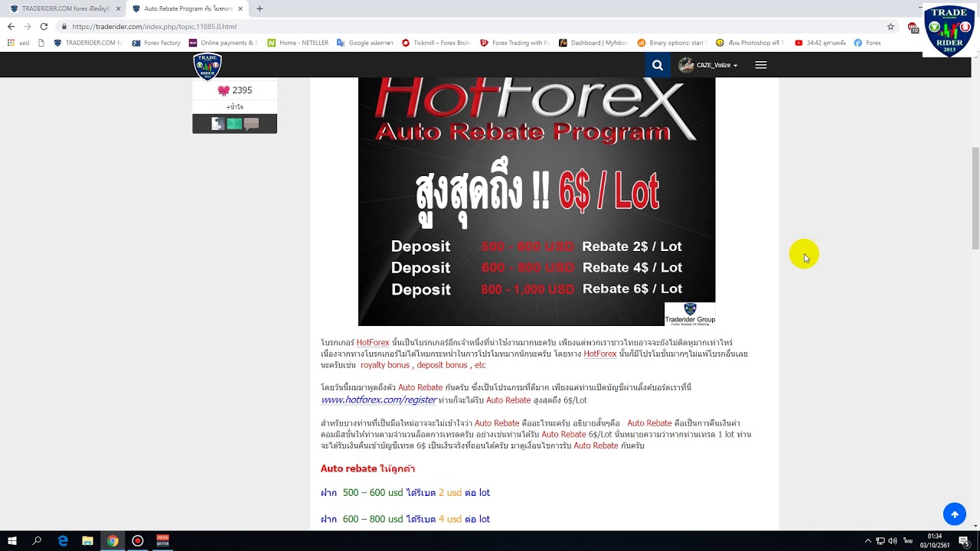The height and width of the screenshot is (551, 980).
Task: Click the HotForex rebate banner image
Action: coord(537,201)
